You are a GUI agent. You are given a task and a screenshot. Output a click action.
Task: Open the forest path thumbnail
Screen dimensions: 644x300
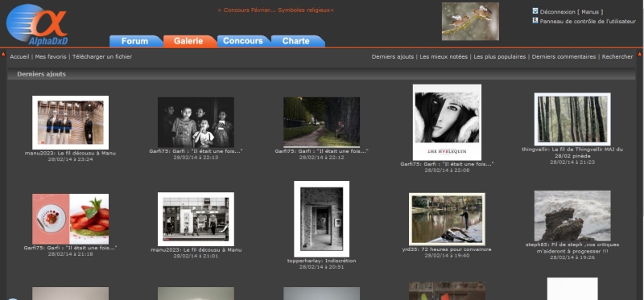(321, 122)
